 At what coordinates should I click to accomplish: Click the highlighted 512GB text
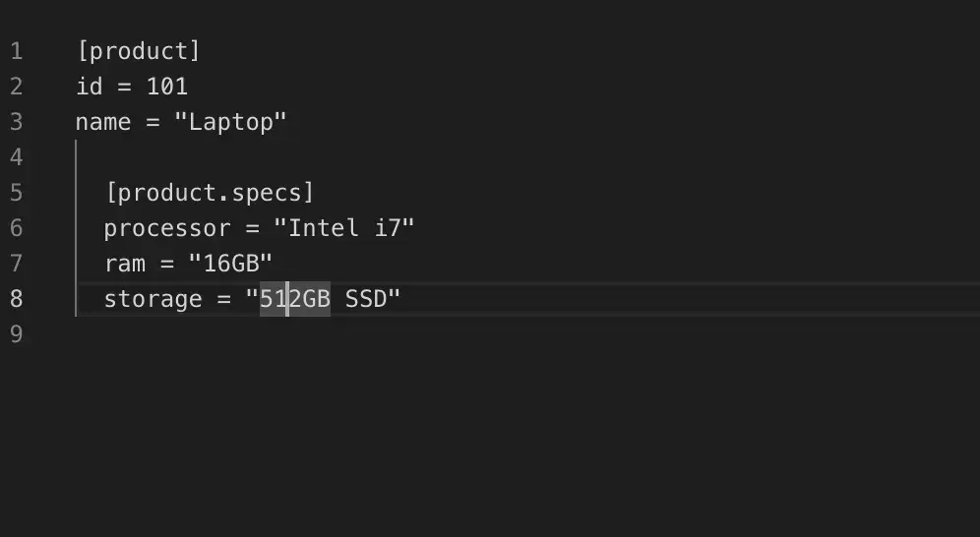(x=295, y=299)
